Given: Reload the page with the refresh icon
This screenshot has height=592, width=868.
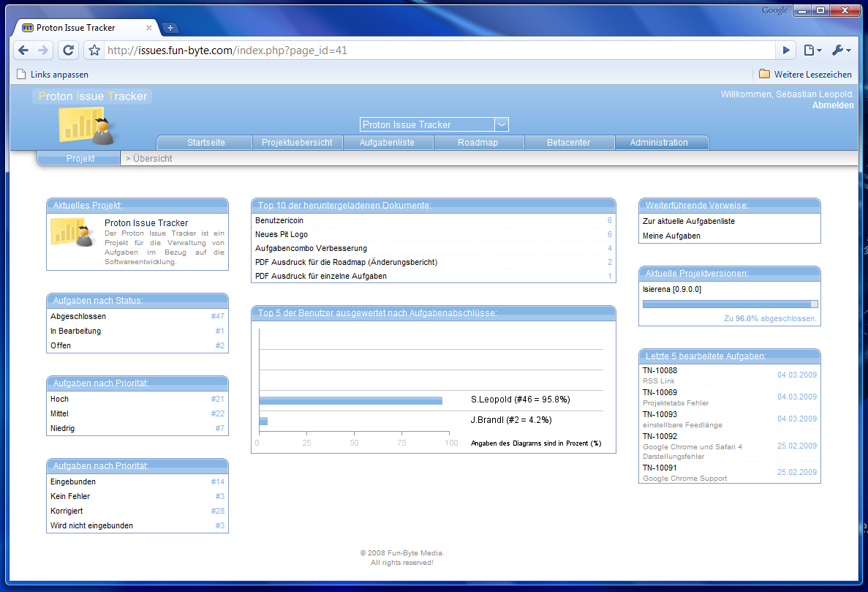Looking at the screenshot, I should [x=68, y=50].
